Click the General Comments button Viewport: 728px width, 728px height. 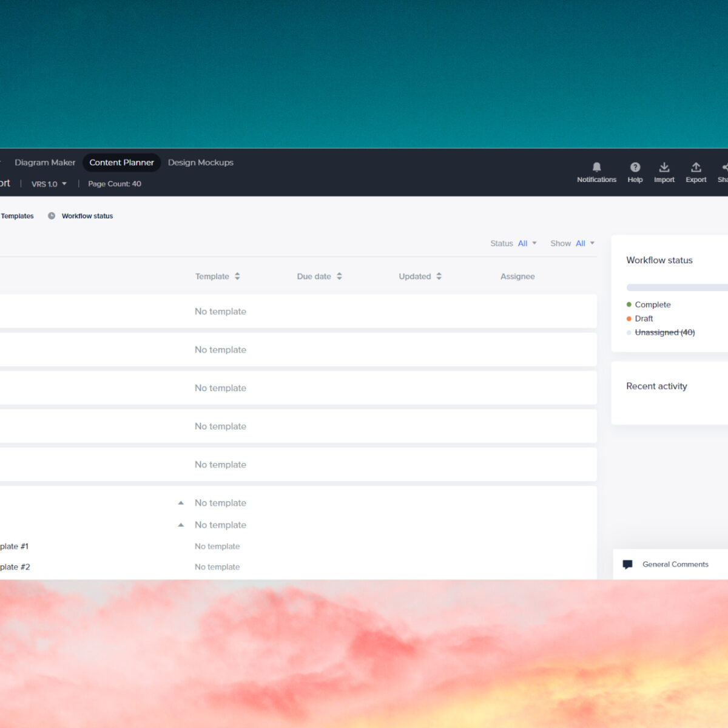pyautogui.click(x=670, y=564)
